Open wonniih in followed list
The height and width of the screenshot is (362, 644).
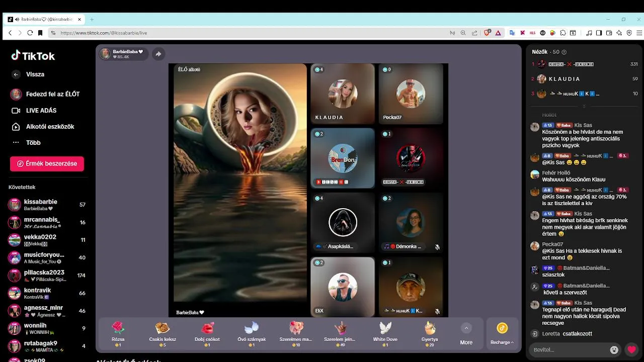click(x=47, y=328)
